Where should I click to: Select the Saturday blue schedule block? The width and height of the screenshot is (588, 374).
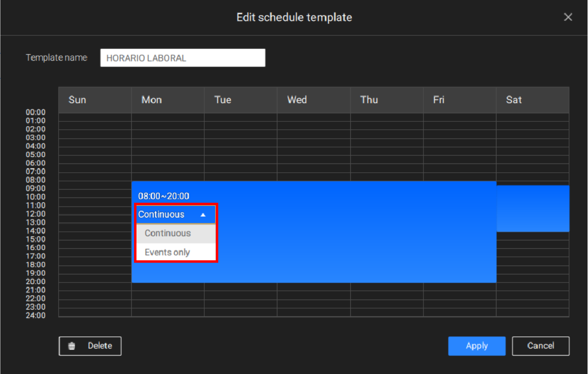[533, 209]
